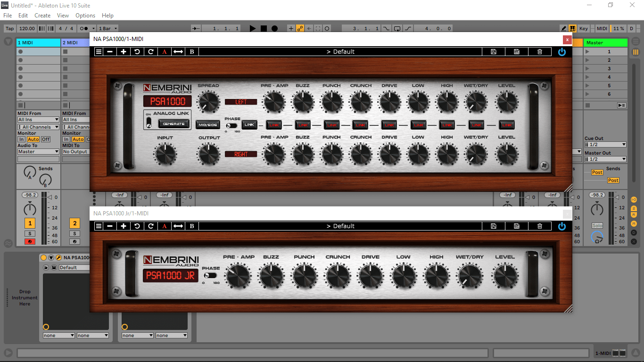The height and width of the screenshot is (362, 644).
Task: Open track 1 MIDI From All Ins dropdown
Action: coord(38,120)
